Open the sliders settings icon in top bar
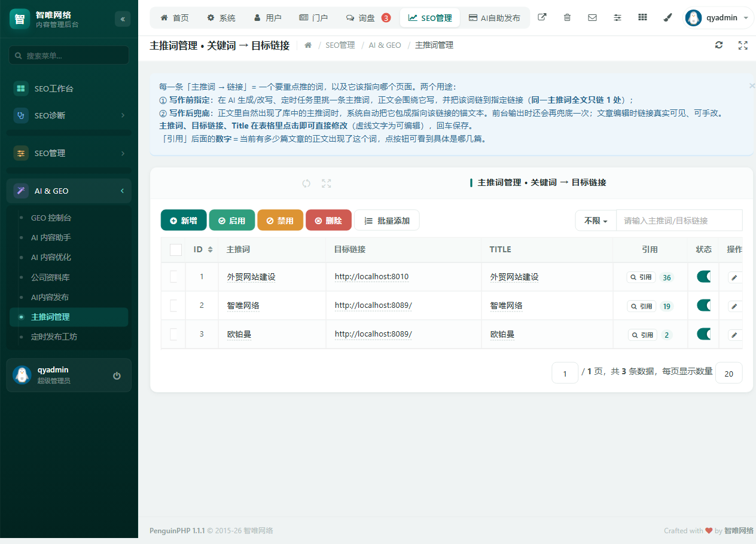Viewport: 756px width, 544px height. point(617,17)
